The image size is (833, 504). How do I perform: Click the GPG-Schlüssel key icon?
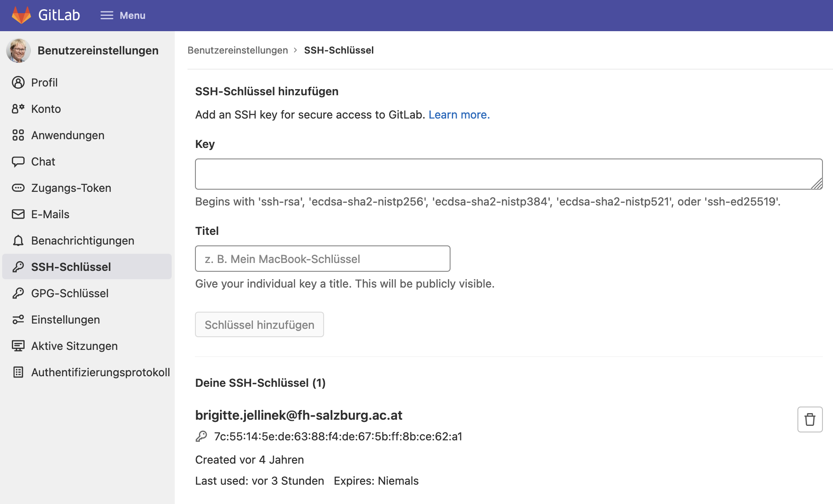pos(18,293)
